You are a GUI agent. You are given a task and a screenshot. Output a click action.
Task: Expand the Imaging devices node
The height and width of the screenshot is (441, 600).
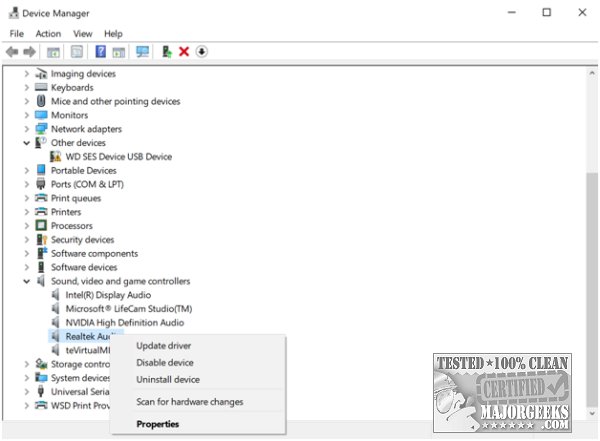pos(26,74)
